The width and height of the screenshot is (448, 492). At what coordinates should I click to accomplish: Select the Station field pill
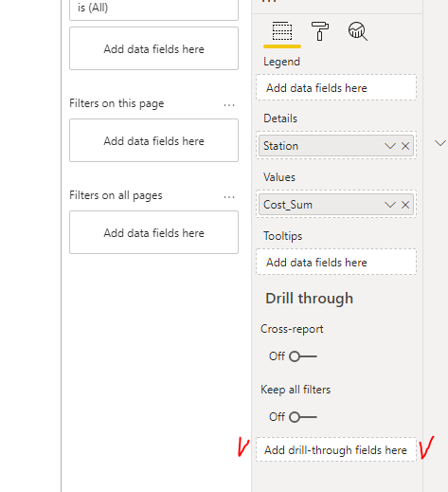point(321,146)
